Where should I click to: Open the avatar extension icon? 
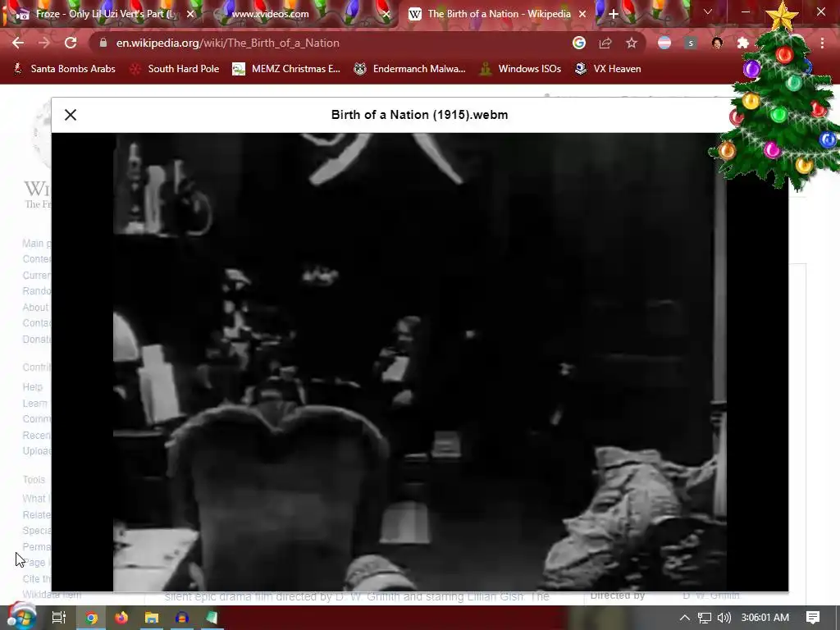click(x=717, y=43)
